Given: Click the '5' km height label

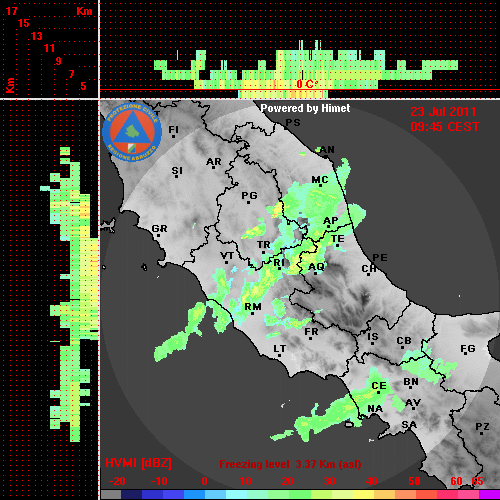Looking at the screenshot, I should pos(83,86).
